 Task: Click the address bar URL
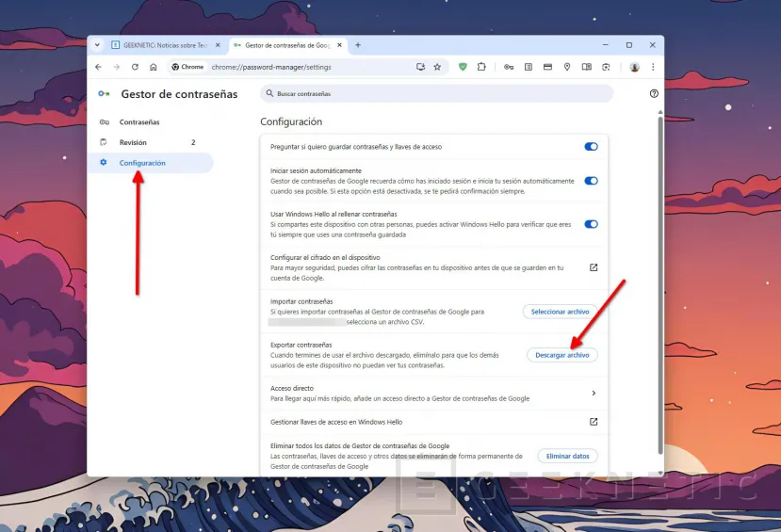(271, 67)
